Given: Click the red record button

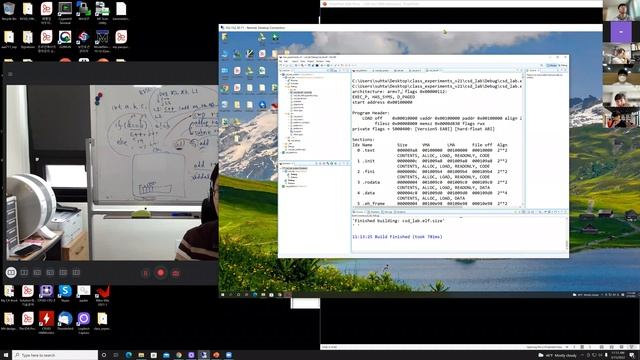Looking at the screenshot, I should (x=160, y=273).
